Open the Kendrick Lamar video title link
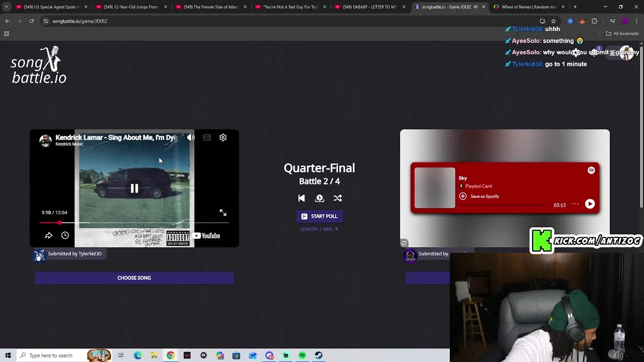Screen dimensions: 644x362 coord(115,137)
